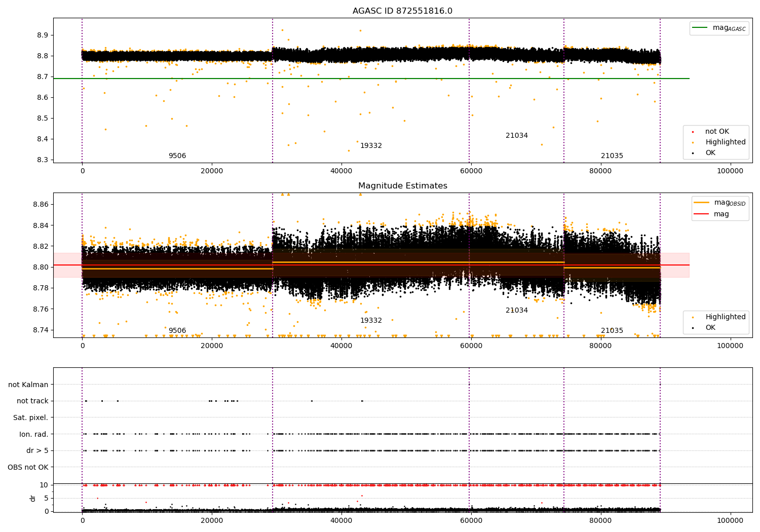
Task: Click the not track row label
Action: 32,401
